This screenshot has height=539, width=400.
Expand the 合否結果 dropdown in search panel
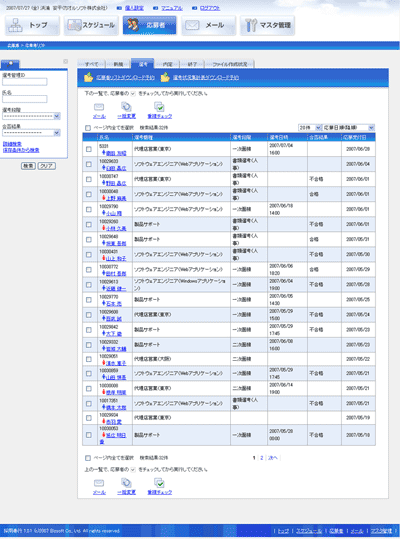[x=32, y=133]
